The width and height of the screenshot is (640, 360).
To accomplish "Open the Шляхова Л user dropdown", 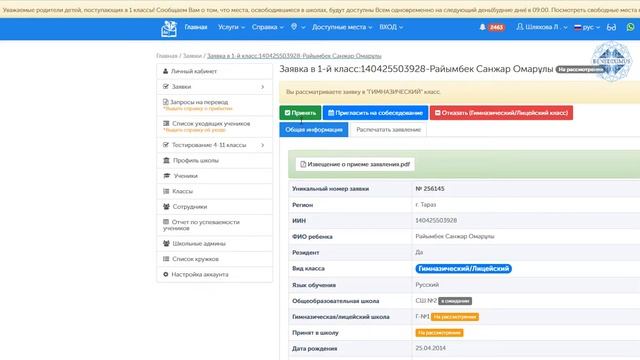I will pyautogui.click(x=542, y=27).
